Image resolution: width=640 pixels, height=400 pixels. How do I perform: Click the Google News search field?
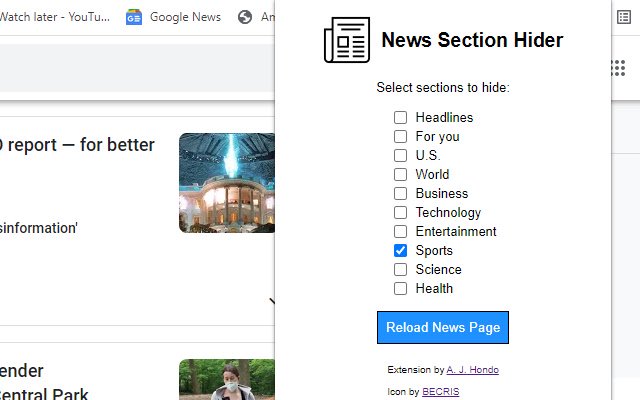(x=137, y=68)
